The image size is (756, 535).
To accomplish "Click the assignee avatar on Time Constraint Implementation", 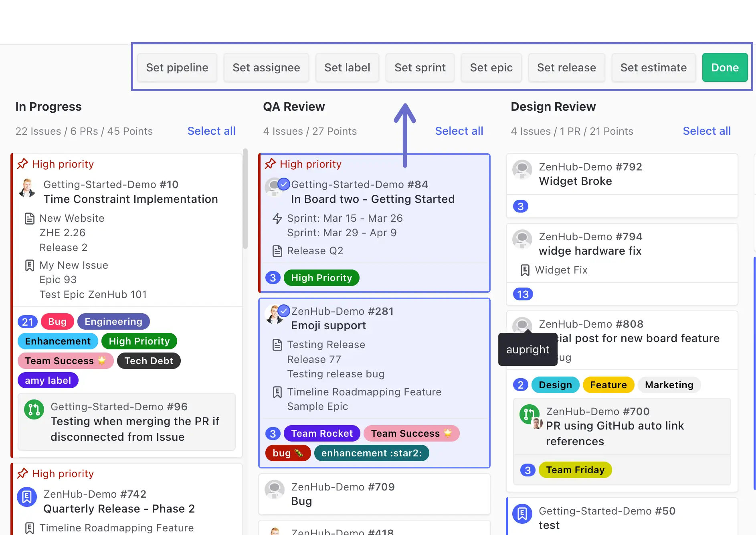I will 27,188.
